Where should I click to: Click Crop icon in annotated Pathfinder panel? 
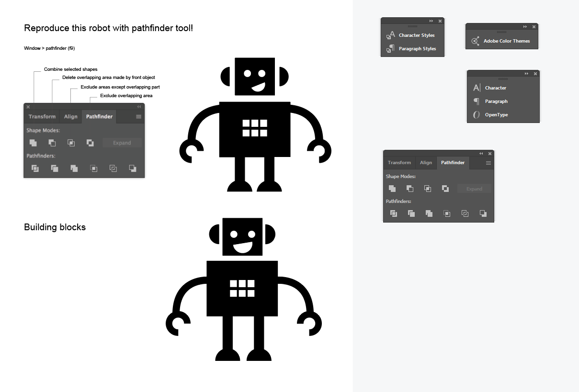pos(94,168)
